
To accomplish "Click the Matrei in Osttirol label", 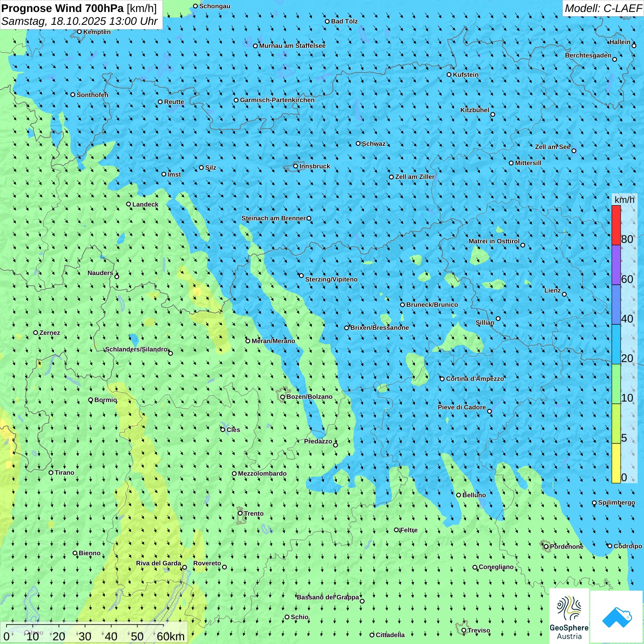I will coord(494,241).
